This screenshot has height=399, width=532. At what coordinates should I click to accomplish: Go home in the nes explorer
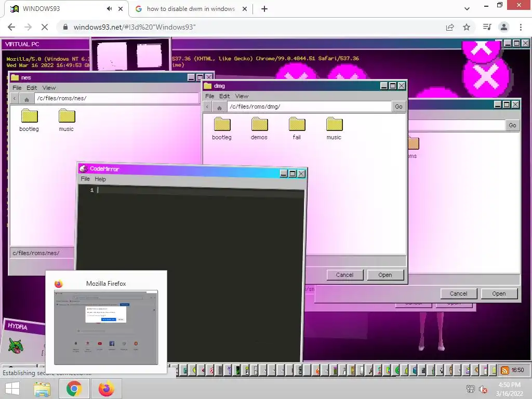[x=26, y=99]
